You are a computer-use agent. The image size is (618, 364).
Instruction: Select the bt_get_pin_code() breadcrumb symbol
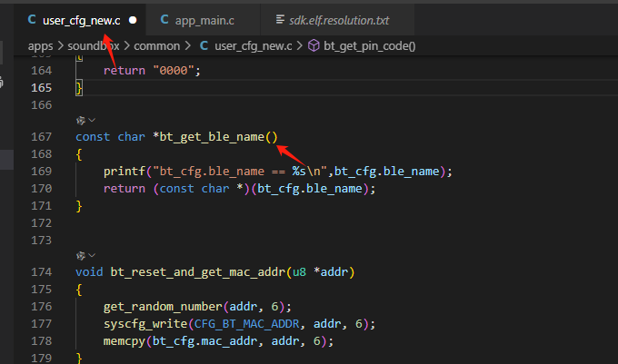coord(369,46)
